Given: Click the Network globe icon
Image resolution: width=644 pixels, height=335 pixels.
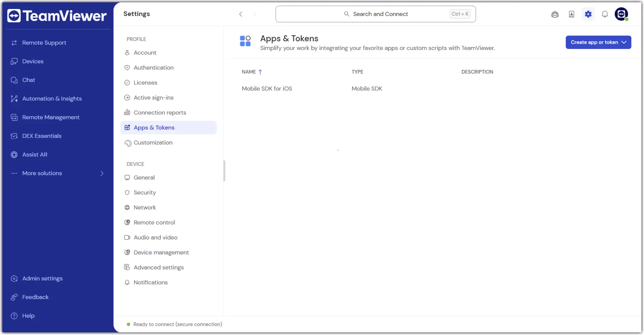Looking at the screenshot, I should coord(127,208).
